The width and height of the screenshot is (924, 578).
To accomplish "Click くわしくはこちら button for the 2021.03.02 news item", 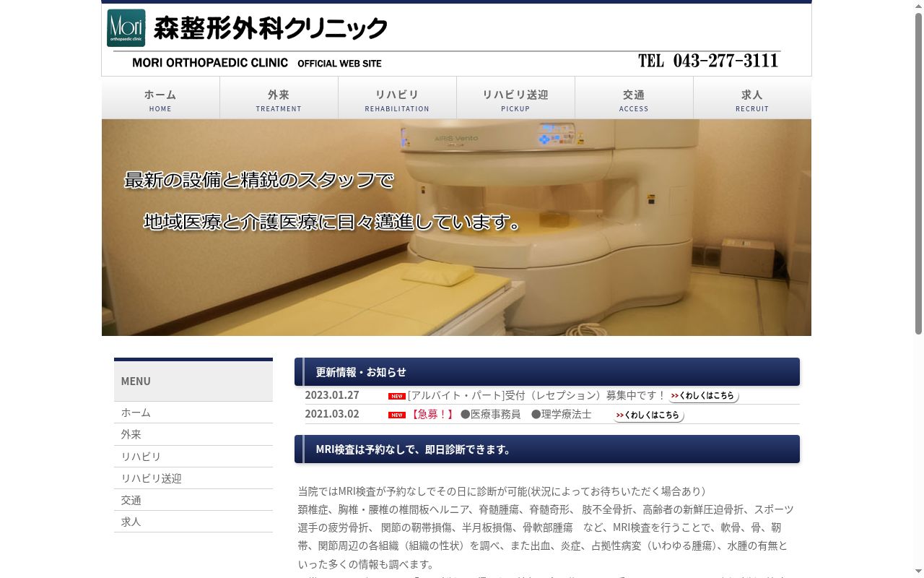I will pyautogui.click(x=648, y=415).
